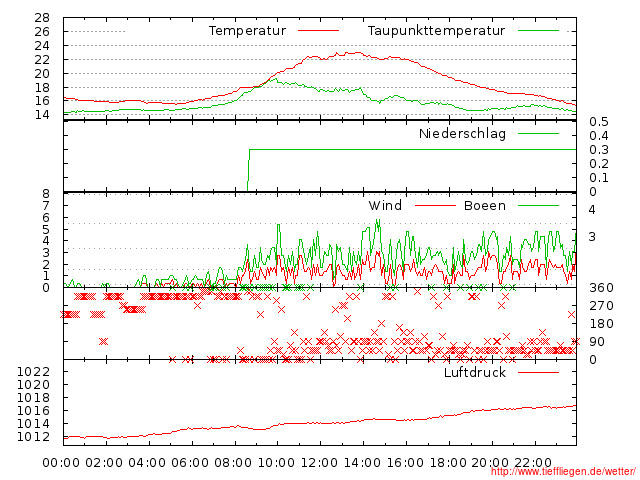This screenshot has width=640, height=480.
Task: Click the 28 temperature axis value
Action: (42, 18)
